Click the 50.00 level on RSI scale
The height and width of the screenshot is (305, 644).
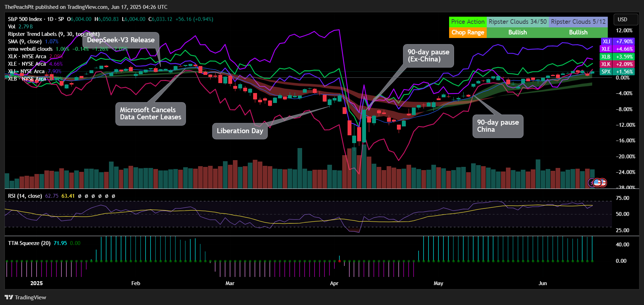(x=622, y=214)
